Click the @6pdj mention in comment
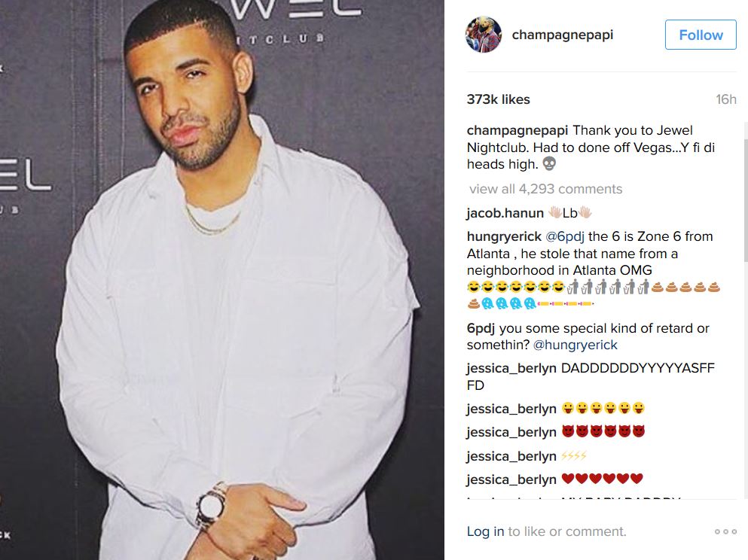The width and height of the screenshot is (748, 560). tap(565, 237)
